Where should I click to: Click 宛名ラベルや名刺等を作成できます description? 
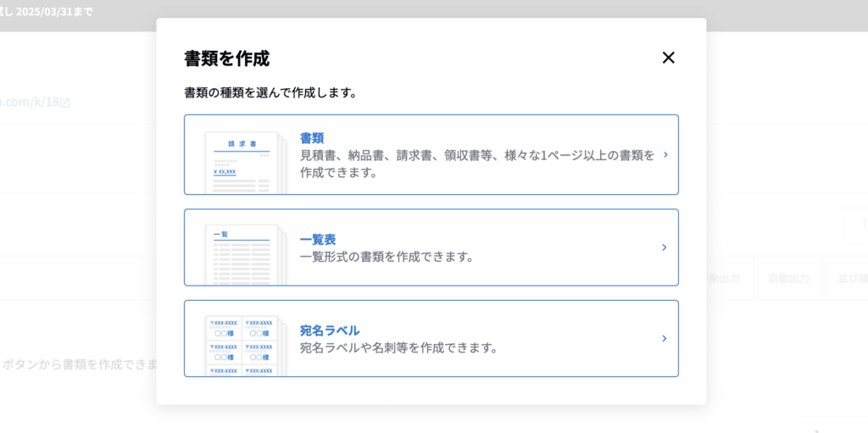(x=398, y=347)
